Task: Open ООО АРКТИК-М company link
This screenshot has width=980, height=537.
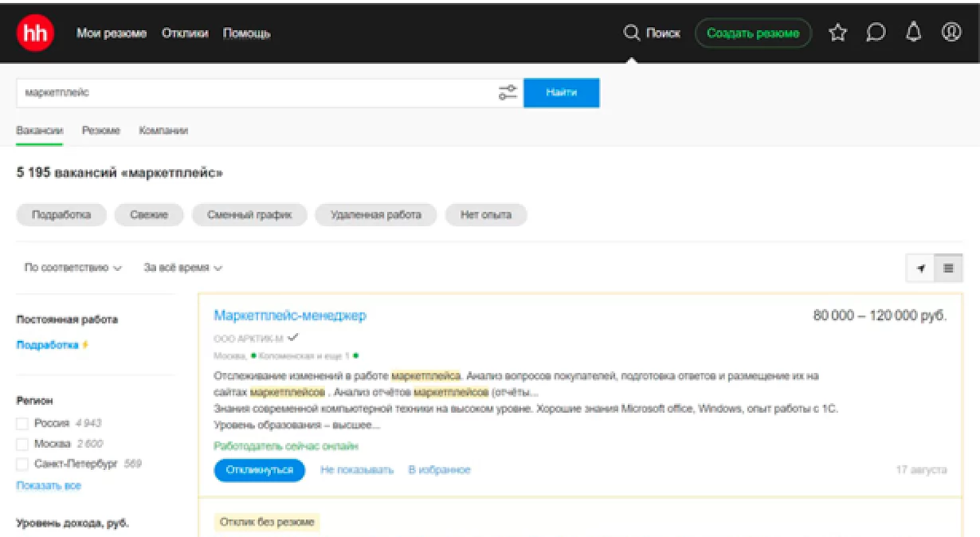Action: [249, 339]
